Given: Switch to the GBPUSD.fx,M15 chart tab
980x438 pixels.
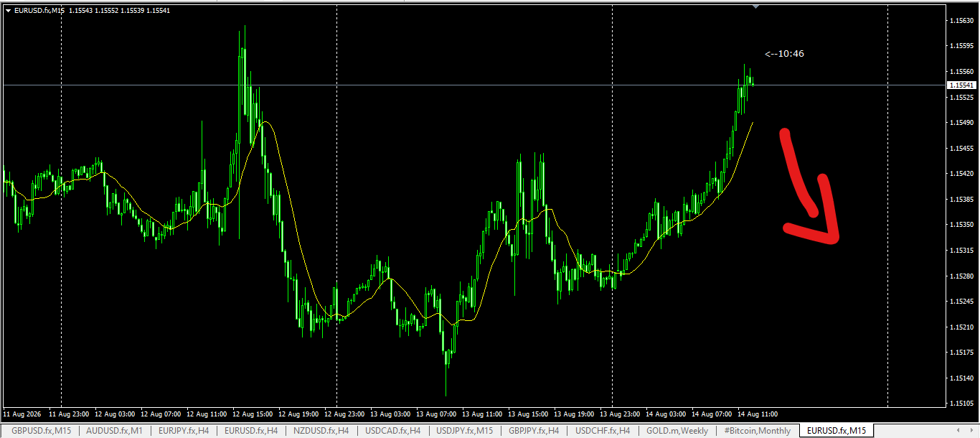Looking at the screenshot, I should click(x=42, y=431).
